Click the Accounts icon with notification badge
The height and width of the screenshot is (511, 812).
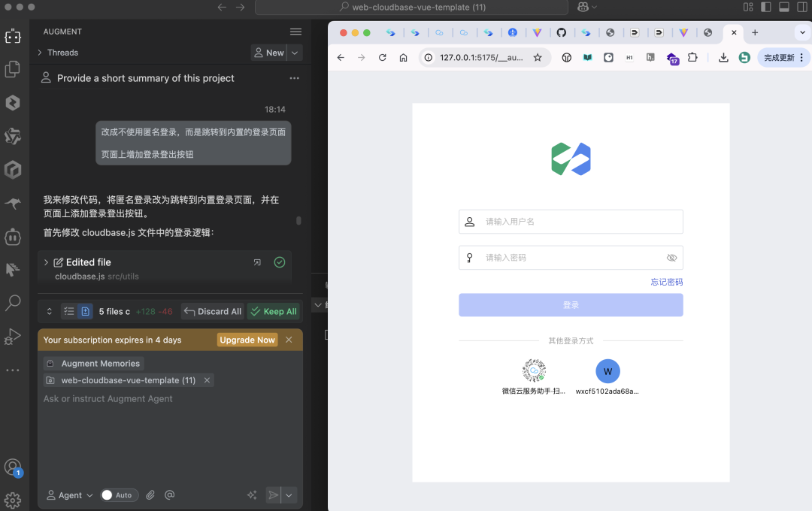[x=14, y=467]
